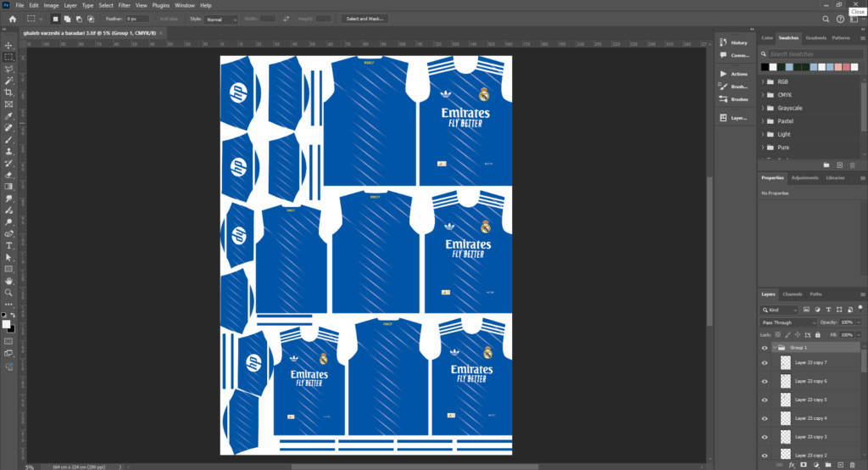Open the Plugins menu
The height and width of the screenshot is (470, 868).
click(160, 5)
